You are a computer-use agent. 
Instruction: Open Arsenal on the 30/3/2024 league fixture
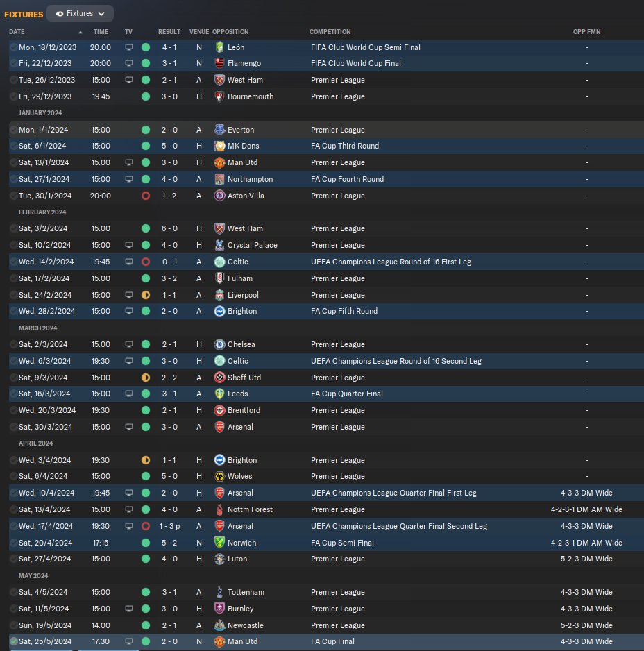click(x=240, y=427)
